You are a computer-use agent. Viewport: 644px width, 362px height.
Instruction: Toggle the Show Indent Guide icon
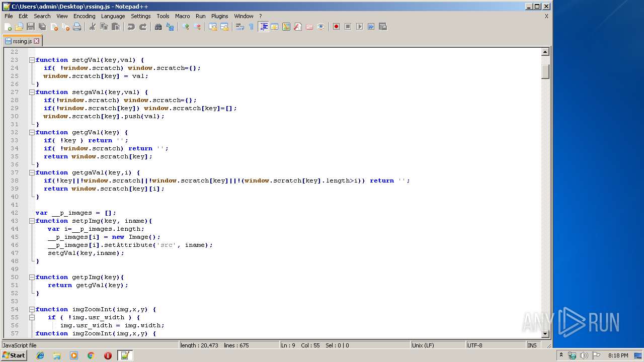[x=263, y=27]
